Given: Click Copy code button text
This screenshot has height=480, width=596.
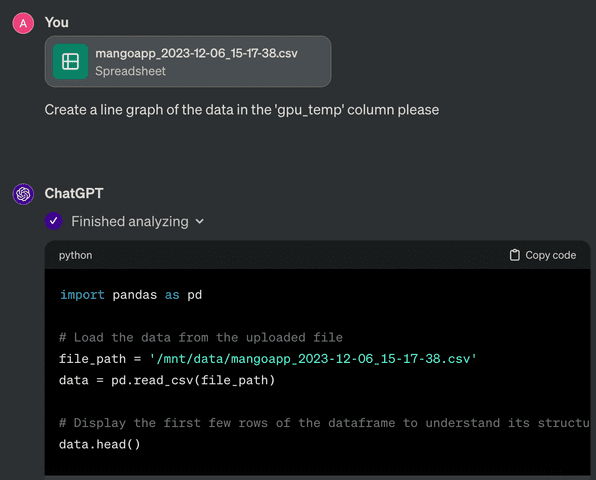Looking at the screenshot, I should pos(550,255).
